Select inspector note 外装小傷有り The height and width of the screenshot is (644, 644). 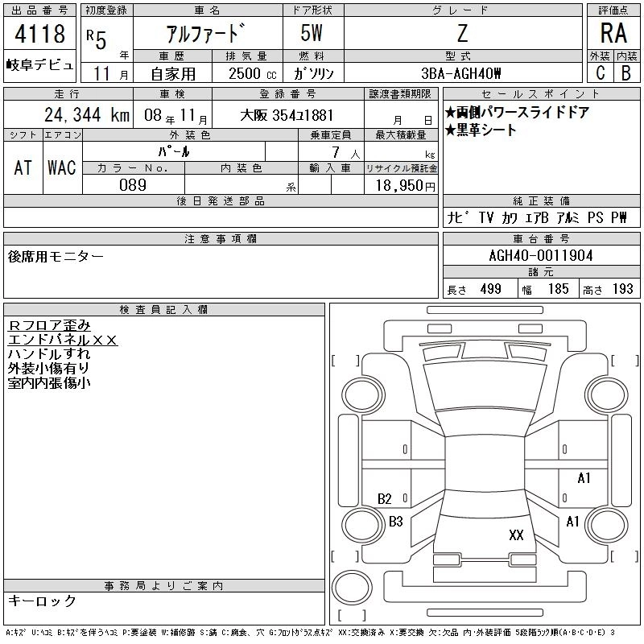click(x=48, y=369)
